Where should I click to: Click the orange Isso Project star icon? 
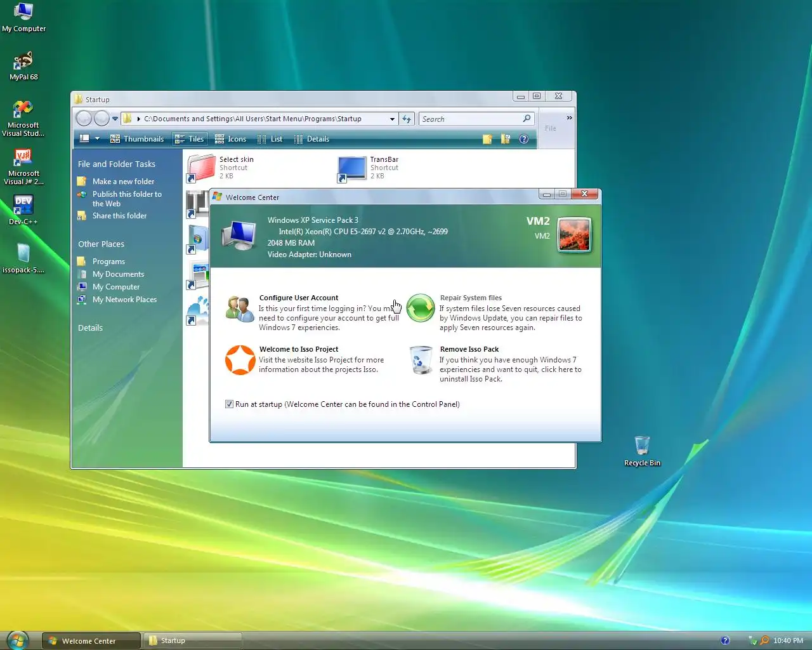(x=240, y=360)
